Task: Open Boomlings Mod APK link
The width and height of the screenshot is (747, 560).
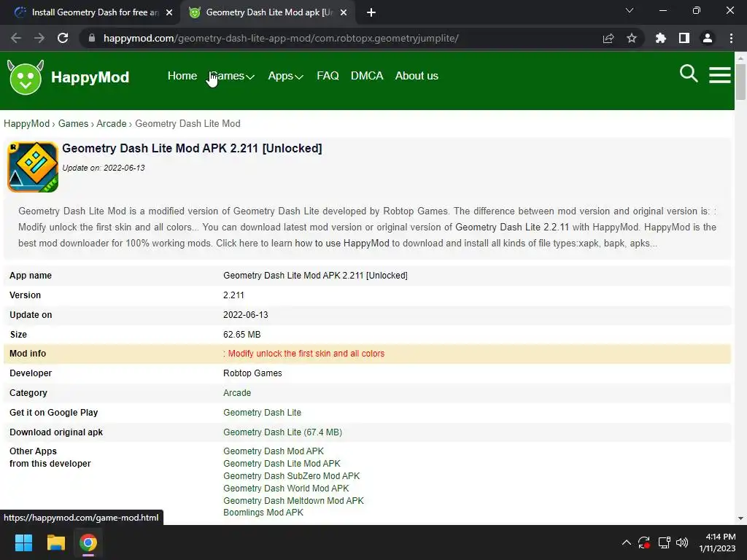Action: click(263, 513)
